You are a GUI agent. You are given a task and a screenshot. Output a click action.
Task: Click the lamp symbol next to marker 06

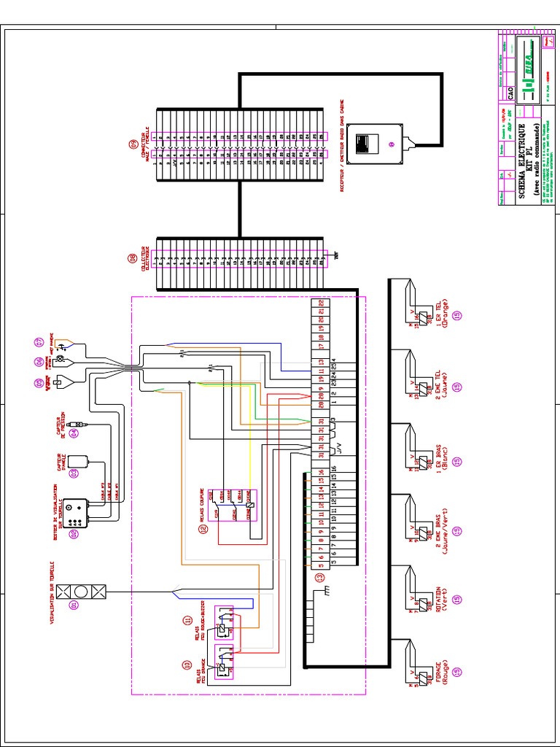click(61, 358)
